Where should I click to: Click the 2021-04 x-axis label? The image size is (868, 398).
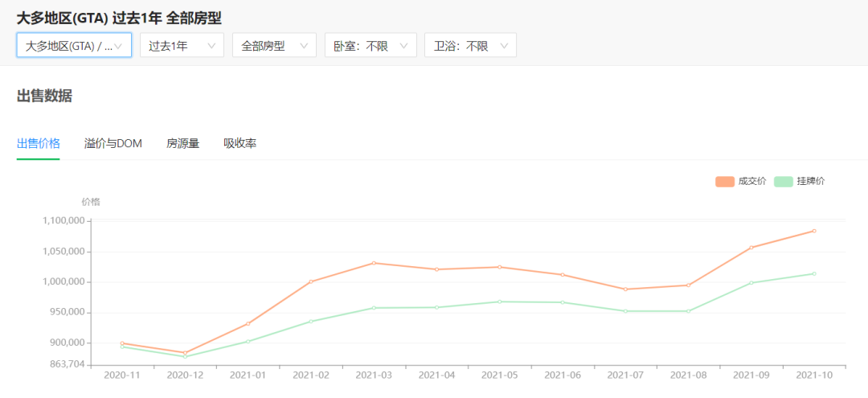point(436,375)
